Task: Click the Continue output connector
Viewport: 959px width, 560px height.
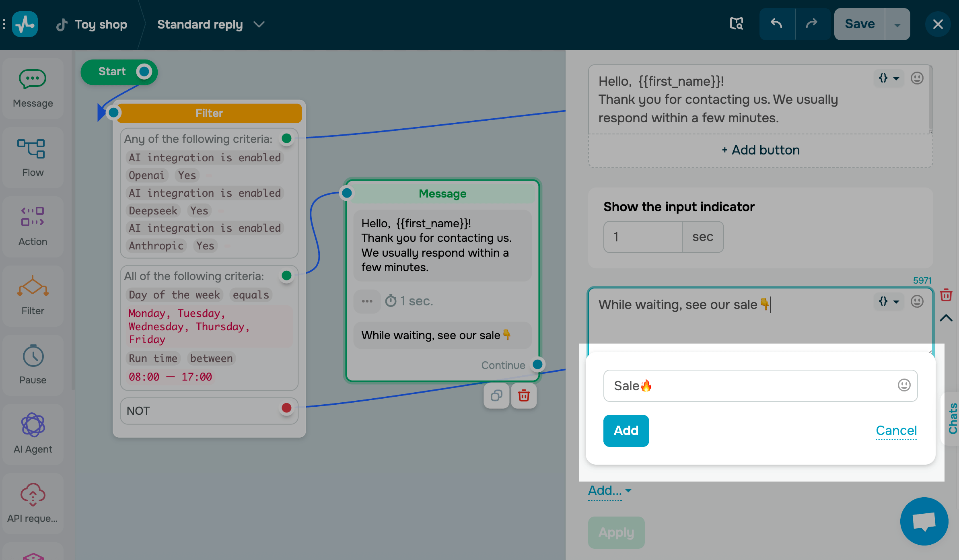Action: (x=537, y=364)
